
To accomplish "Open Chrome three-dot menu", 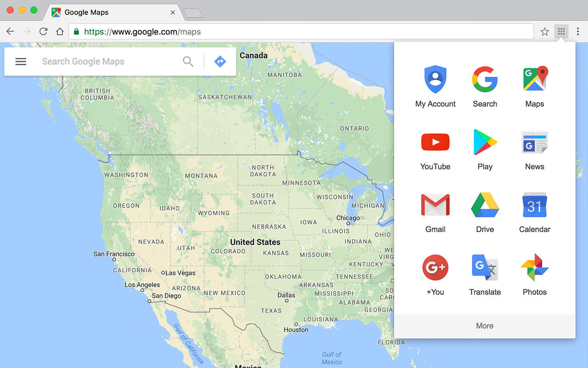I will pyautogui.click(x=578, y=32).
